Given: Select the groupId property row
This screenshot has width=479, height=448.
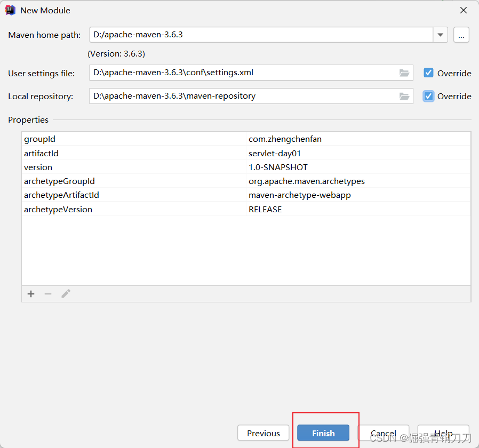Looking at the screenshot, I should click(160, 139).
